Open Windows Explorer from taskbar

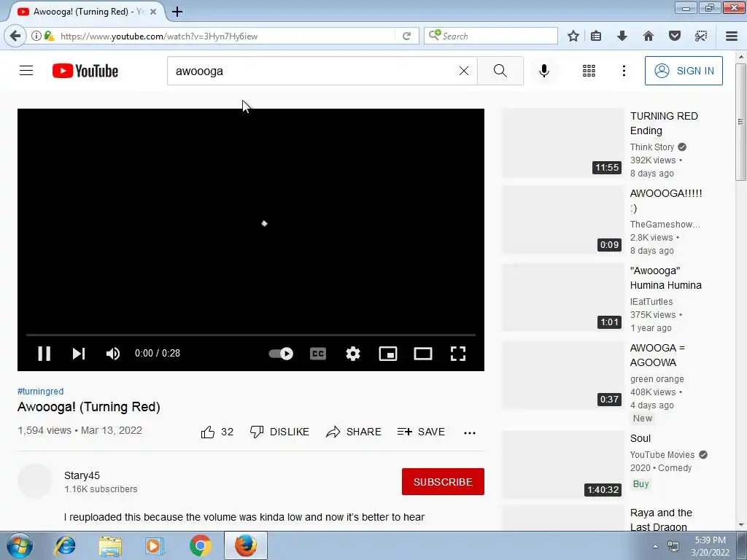[110, 545]
